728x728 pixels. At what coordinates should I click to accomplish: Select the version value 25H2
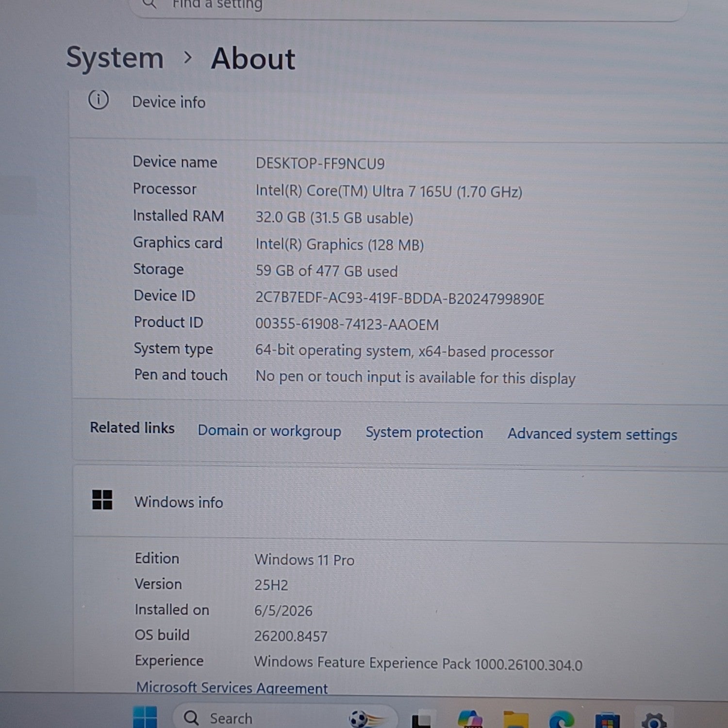[271, 585]
